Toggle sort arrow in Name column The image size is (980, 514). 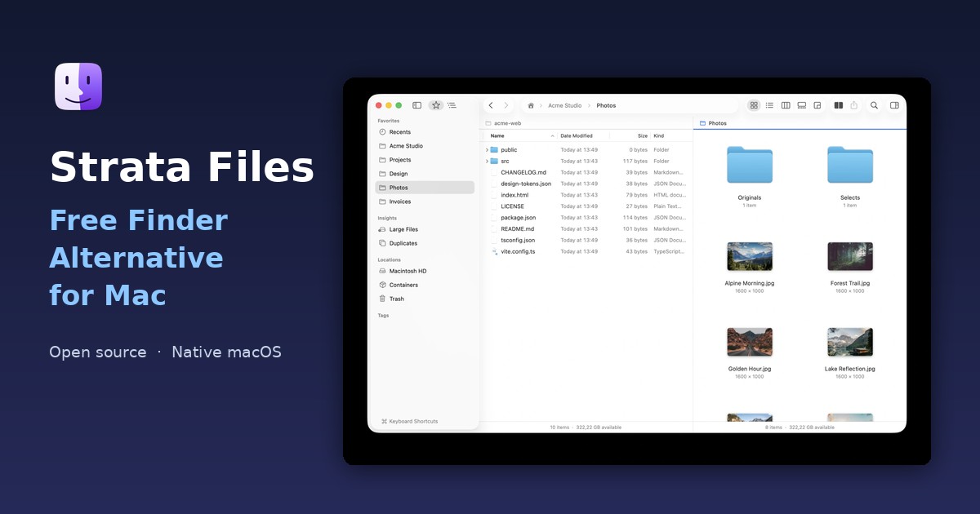pos(553,136)
